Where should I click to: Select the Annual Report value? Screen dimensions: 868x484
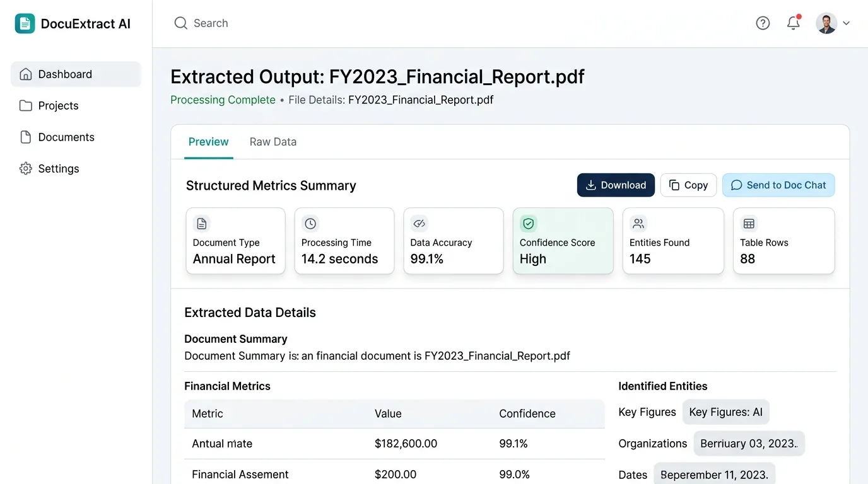(x=234, y=259)
